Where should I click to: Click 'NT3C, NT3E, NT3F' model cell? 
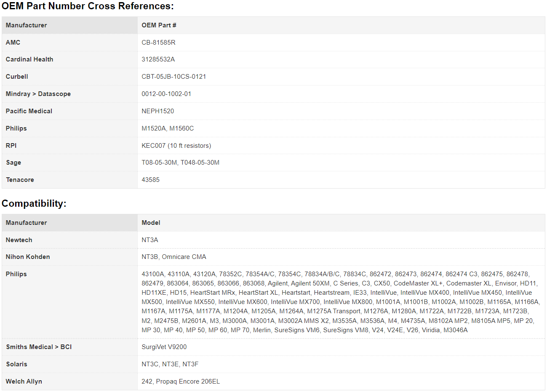[x=341, y=364]
